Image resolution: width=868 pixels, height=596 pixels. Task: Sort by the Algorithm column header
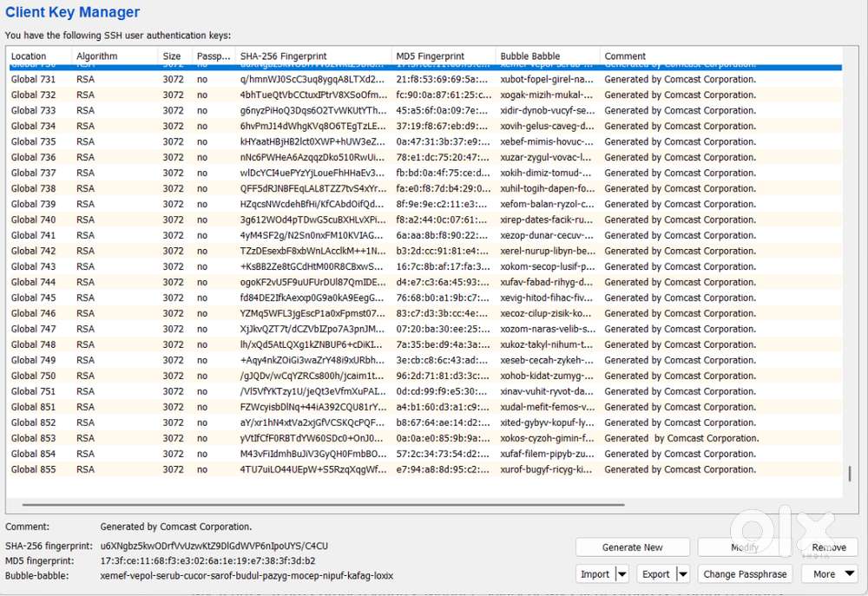[115, 56]
